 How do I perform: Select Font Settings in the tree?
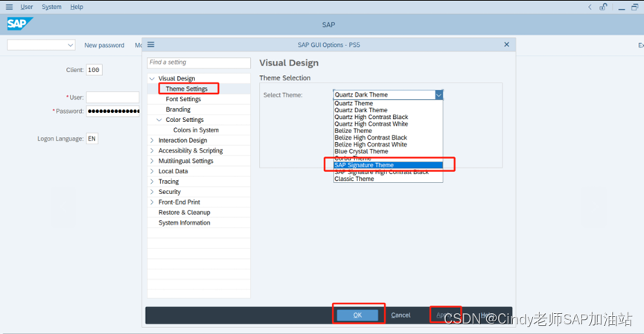[183, 99]
